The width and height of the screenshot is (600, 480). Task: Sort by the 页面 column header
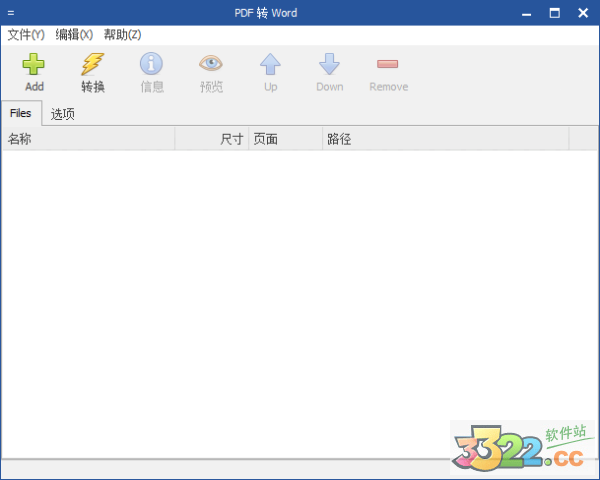click(285, 139)
